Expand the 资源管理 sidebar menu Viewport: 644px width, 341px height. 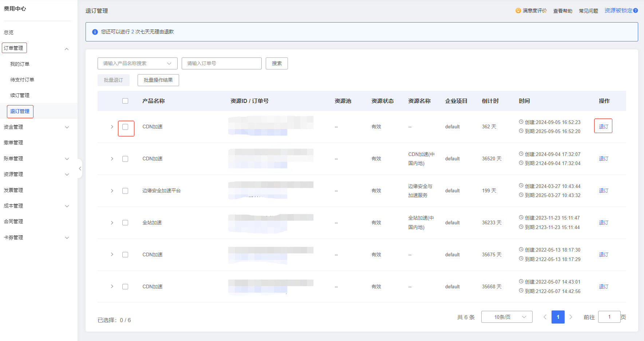pos(67,174)
